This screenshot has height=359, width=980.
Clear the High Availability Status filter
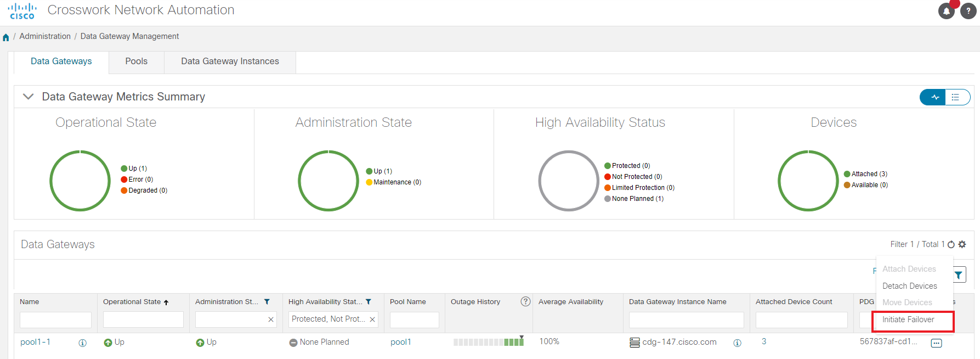(372, 319)
